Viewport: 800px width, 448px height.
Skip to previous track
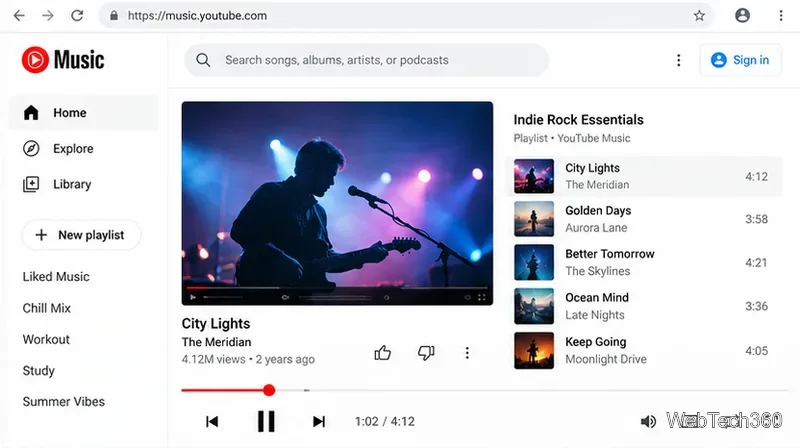point(212,421)
